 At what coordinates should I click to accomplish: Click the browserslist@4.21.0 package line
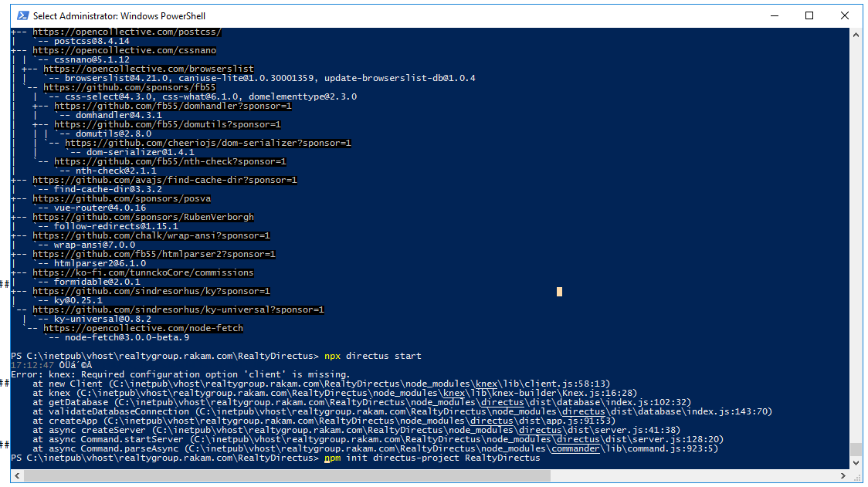tap(270, 78)
